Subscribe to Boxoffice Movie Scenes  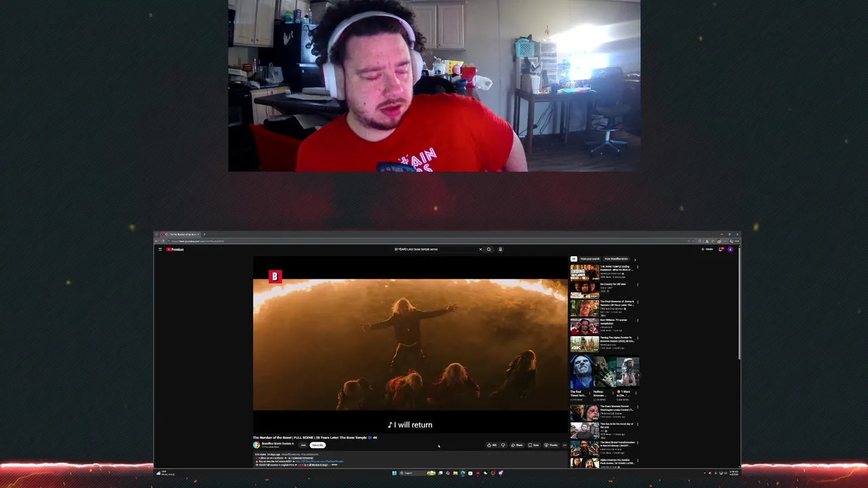(318, 445)
